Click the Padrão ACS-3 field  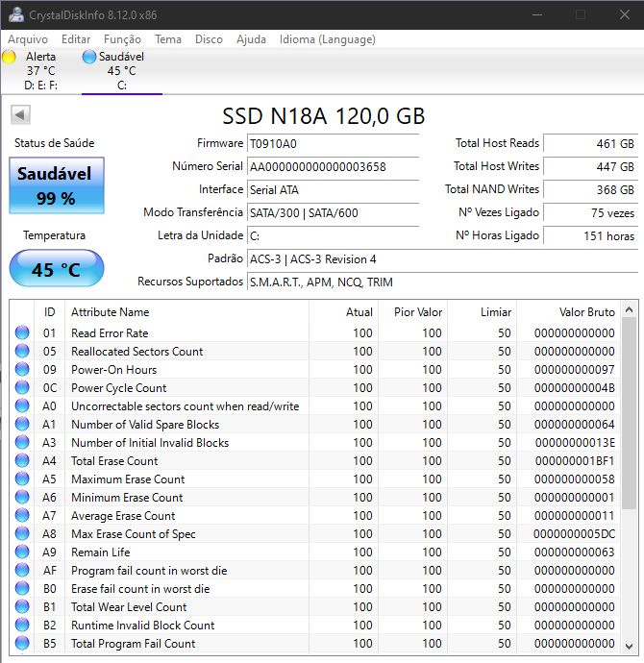click(x=442, y=258)
